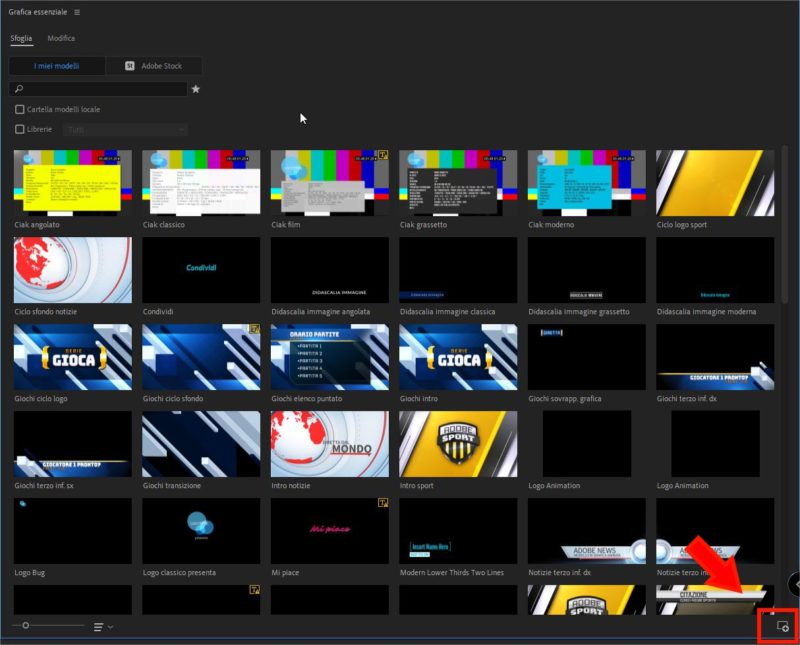Enable the Librerie checkbox
Viewport: 800px width, 645px height.
(x=18, y=129)
